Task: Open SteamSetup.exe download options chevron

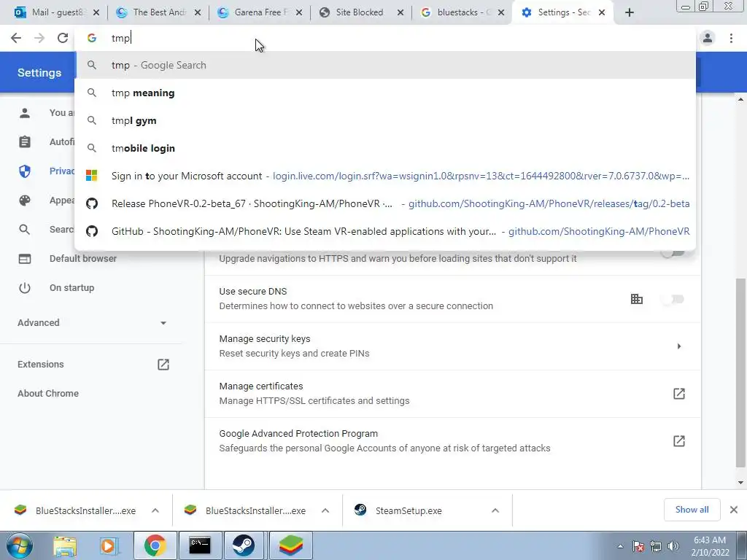Action: (x=495, y=510)
